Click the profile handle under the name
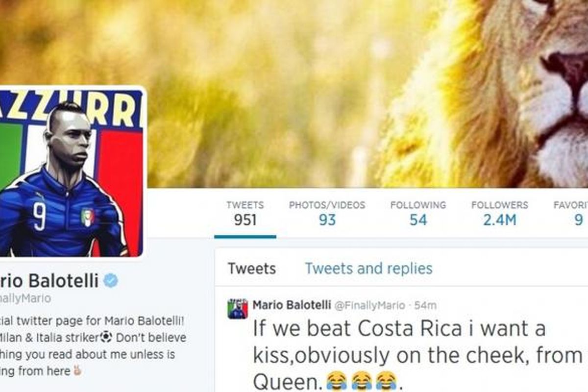The image size is (588, 392). (x=25, y=298)
